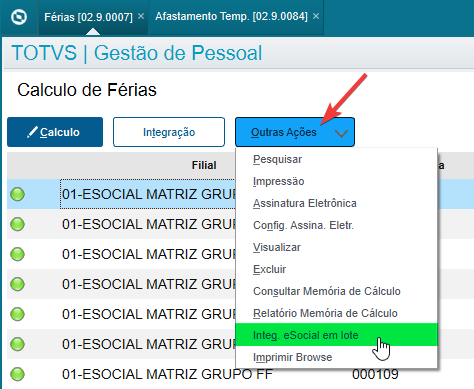474x389 pixels.
Task: Open Consultar Memória de Cálculo
Action: [327, 291]
